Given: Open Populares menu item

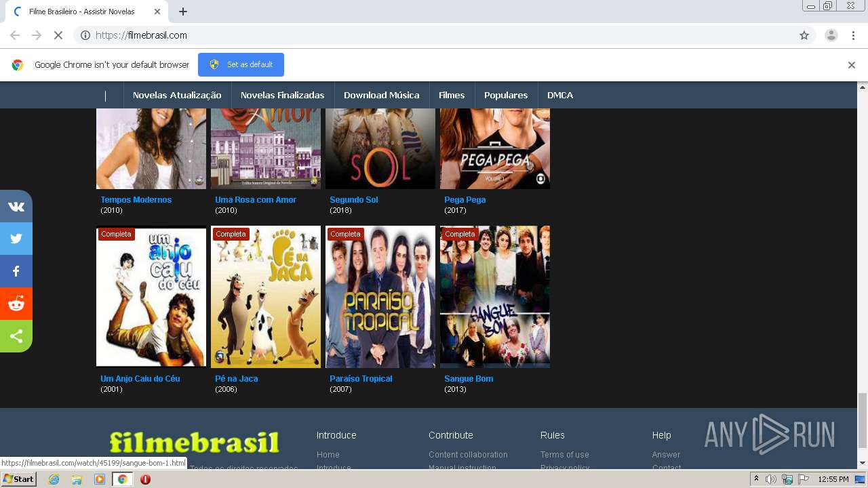Looking at the screenshot, I should pyautogui.click(x=506, y=95).
